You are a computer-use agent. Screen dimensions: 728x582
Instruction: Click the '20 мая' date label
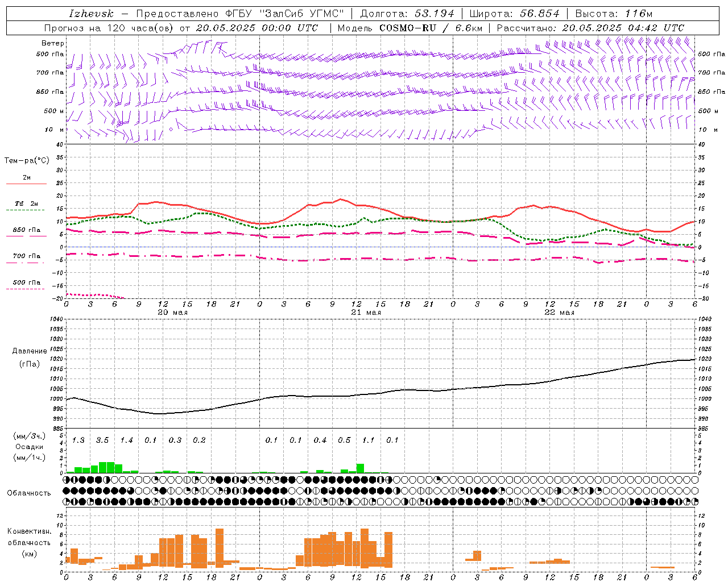(x=172, y=313)
